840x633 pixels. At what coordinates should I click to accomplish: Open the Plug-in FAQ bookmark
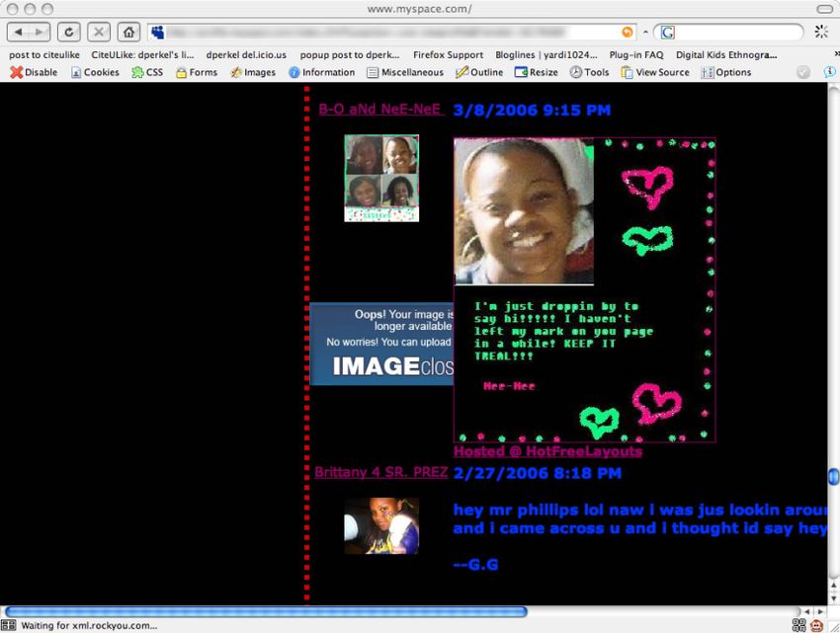[x=635, y=55]
